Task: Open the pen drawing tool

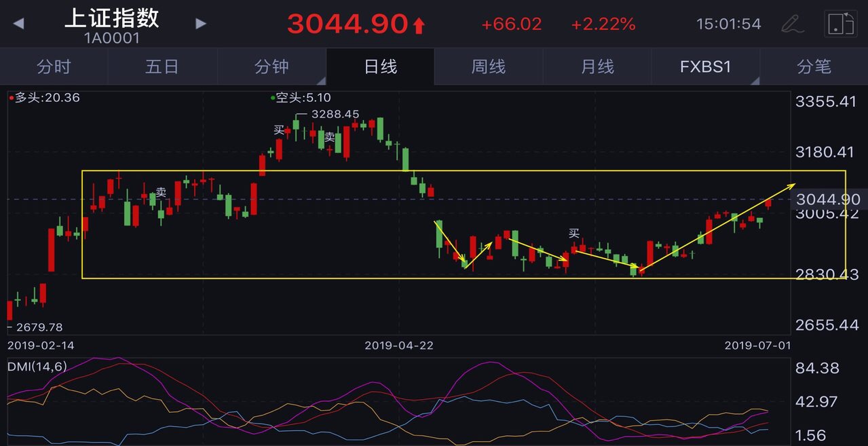Action: click(x=793, y=24)
